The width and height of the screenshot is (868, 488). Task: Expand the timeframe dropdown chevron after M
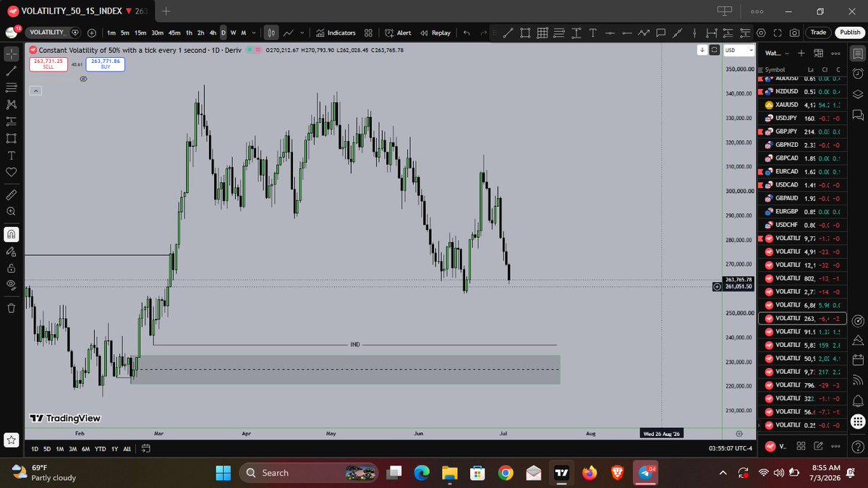point(254,33)
